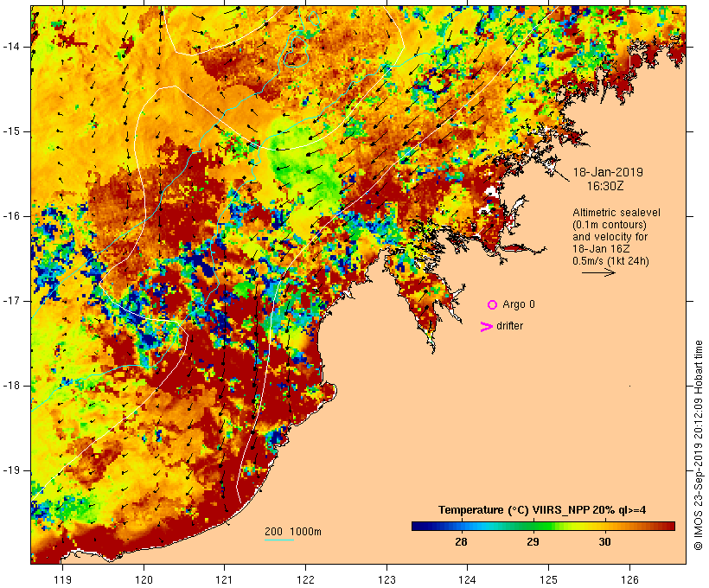Viewport: 709px width, 588px height.
Task: Click the '18-Jan 16Z' legend line
Action: pyautogui.click(x=601, y=249)
